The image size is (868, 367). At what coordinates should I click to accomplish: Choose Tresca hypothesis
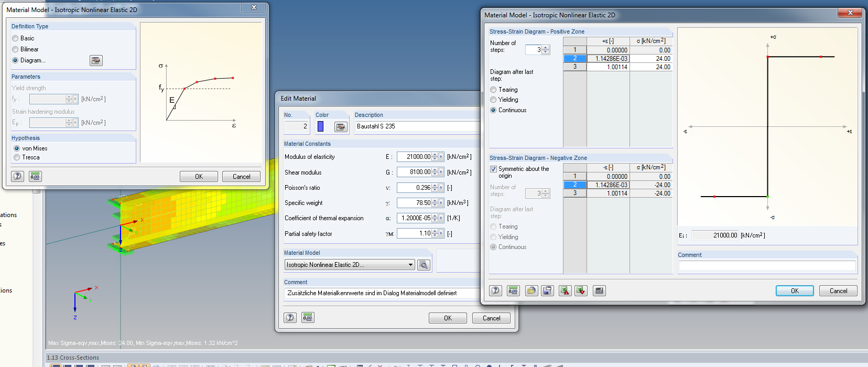[17, 157]
